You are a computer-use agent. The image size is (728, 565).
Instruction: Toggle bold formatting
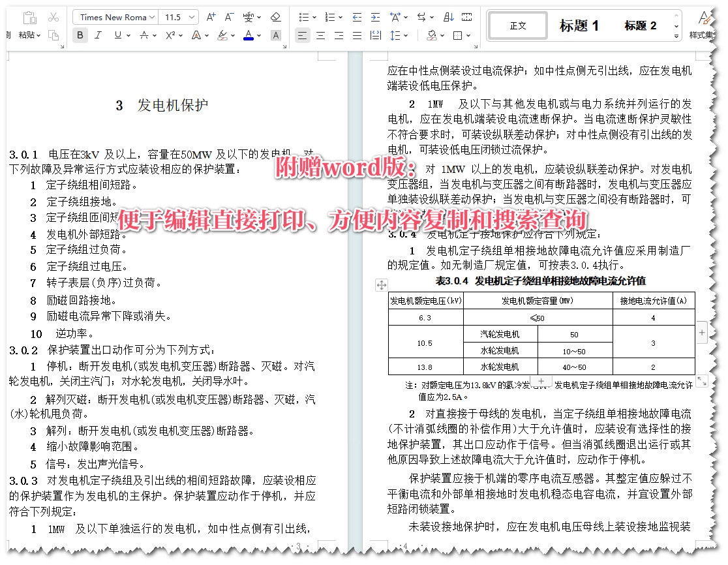79,36
